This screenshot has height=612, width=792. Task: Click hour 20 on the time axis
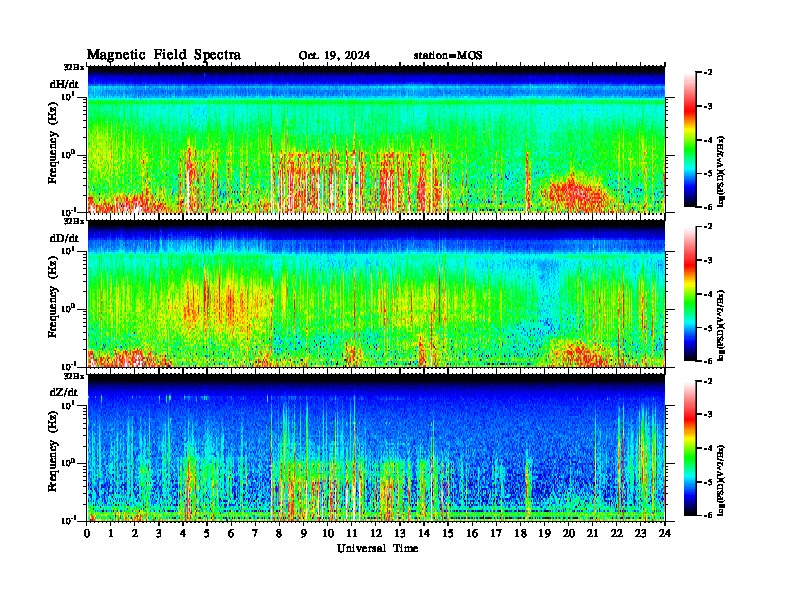[x=569, y=534]
